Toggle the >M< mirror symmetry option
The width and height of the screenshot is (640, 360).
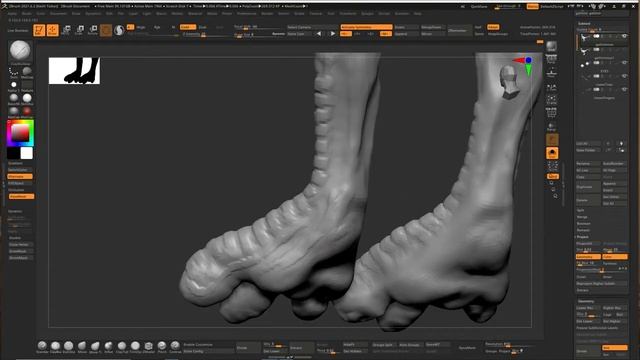tap(385, 34)
